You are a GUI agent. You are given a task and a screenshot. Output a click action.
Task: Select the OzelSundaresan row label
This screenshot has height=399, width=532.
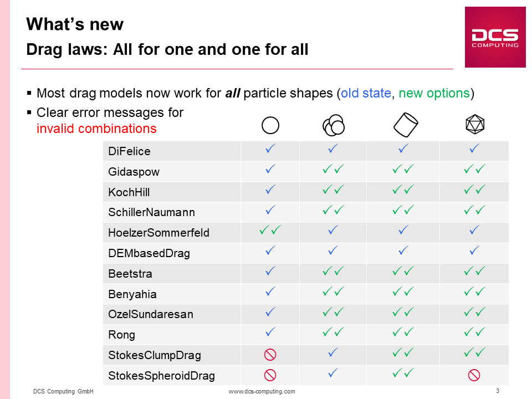tap(151, 314)
